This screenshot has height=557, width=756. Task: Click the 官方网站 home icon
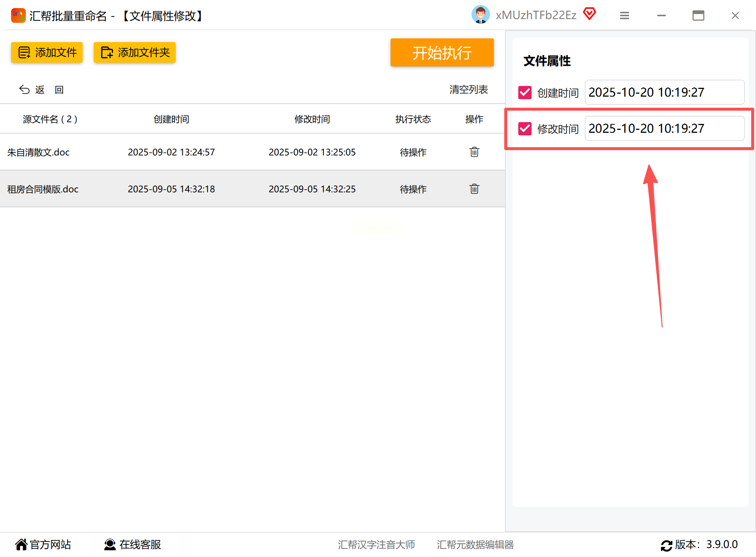(21, 544)
